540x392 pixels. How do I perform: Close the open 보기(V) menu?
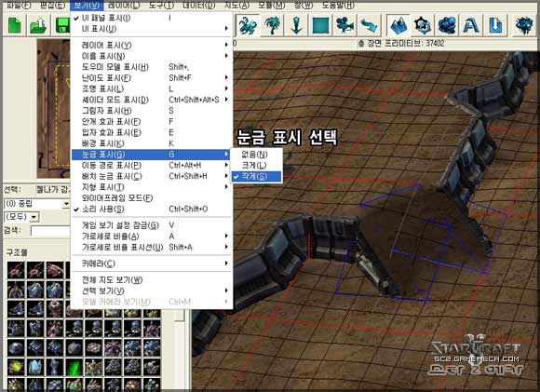(x=87, y=6)
